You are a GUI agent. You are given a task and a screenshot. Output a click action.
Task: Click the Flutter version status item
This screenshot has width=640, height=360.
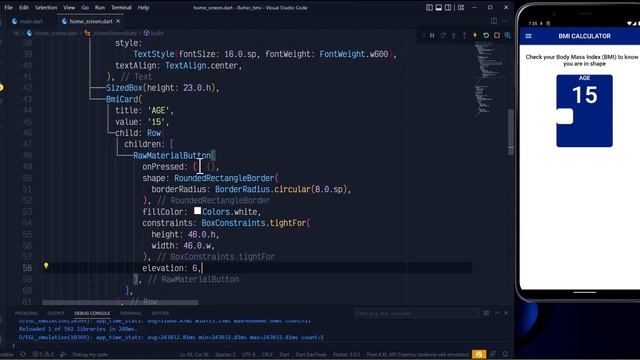tap(346, 355)
